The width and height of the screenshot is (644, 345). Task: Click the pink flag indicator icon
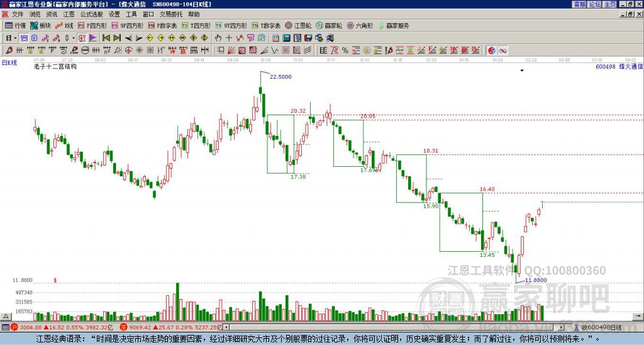pos(93,38)
